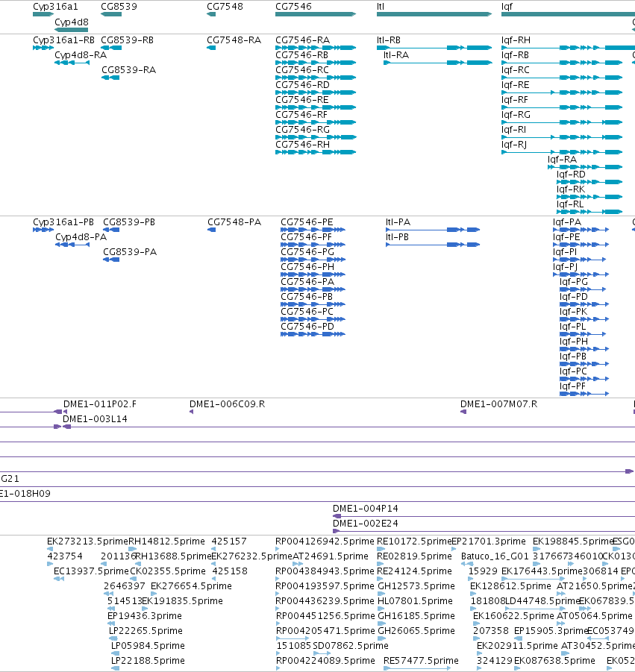Click the ltl gene label

coord(381,7)
